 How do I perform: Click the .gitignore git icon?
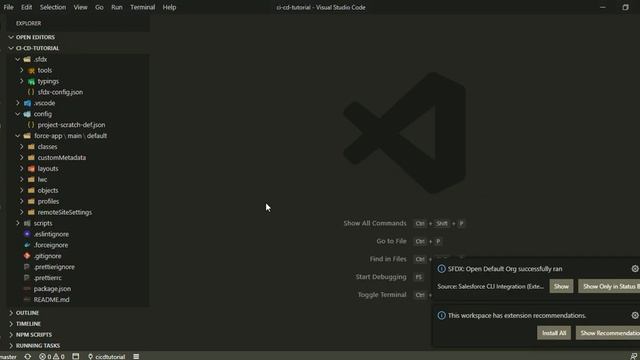pos(27,256)
